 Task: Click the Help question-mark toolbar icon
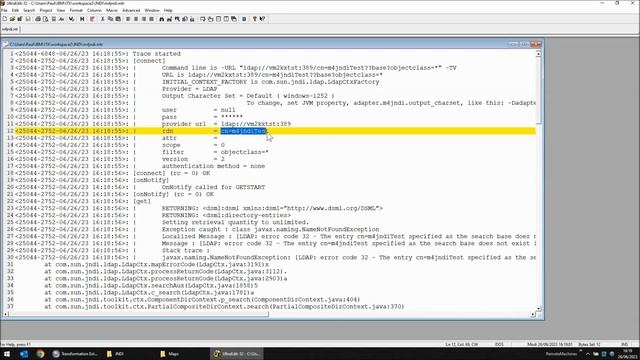255,19
